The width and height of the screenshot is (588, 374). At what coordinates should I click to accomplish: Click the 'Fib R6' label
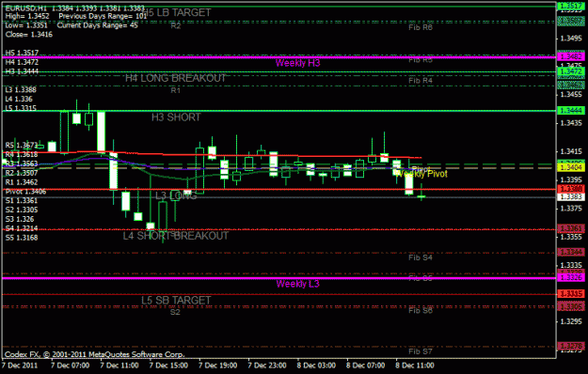421,27
